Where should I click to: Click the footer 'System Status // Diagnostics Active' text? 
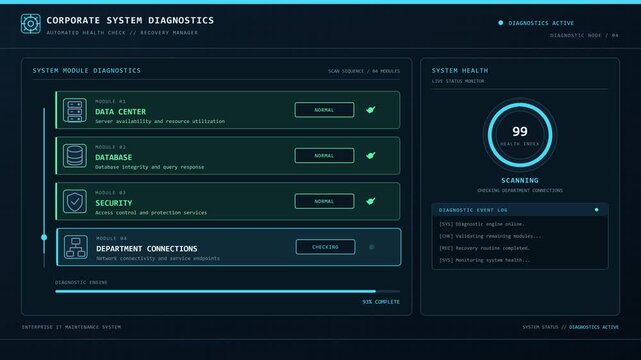[x=570, y=327]
